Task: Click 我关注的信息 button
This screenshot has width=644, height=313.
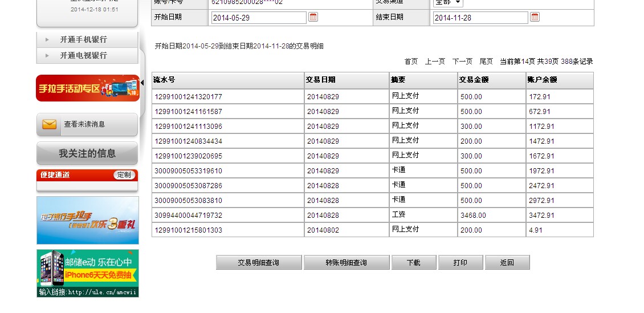Action: click(x=87, y=153)
